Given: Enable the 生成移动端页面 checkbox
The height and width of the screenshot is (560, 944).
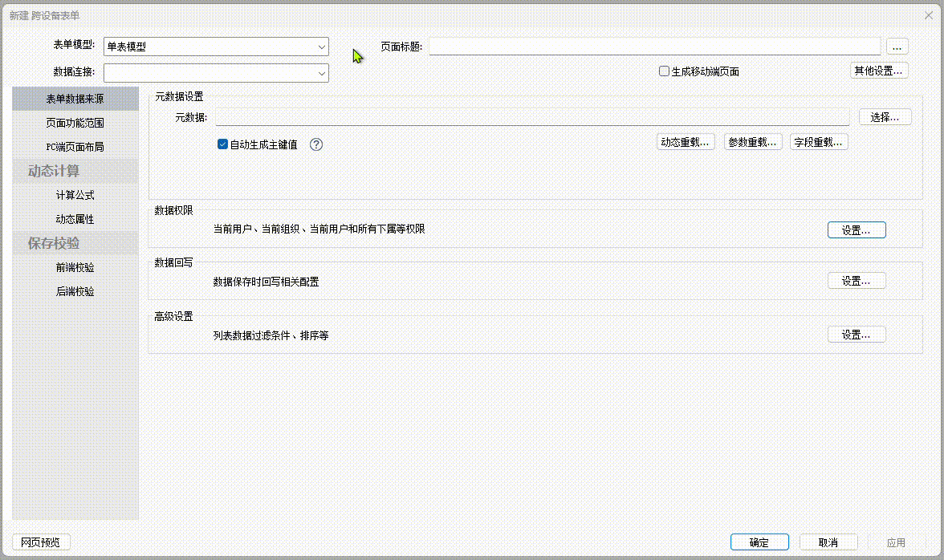Looking at the screenshot, I should point(664,71).
